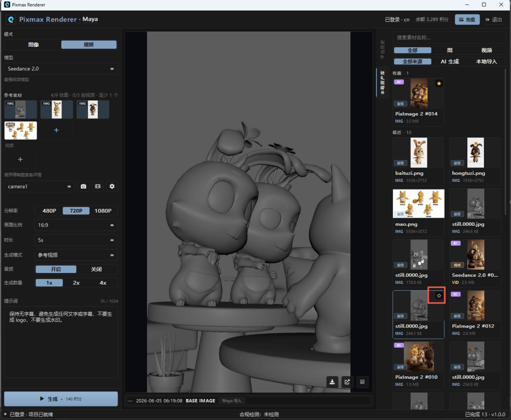Switch mode to 视频 in left panel
The height and width of the screenshot is (420, 511).
pos(89,44)
